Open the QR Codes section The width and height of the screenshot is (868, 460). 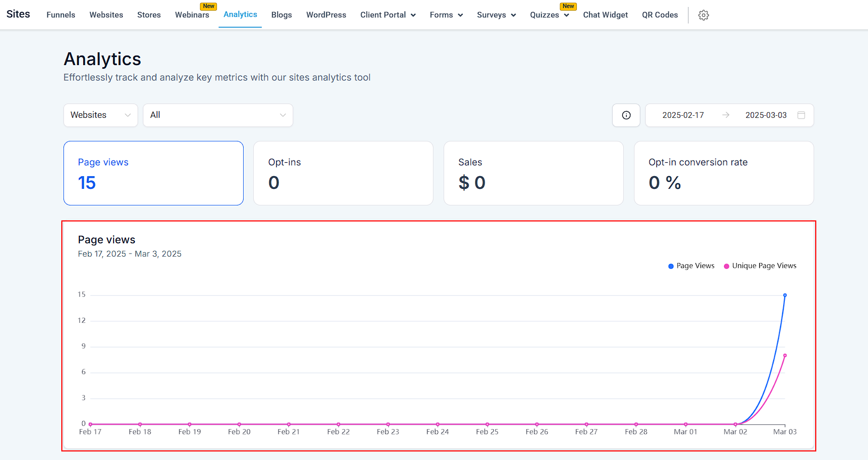pyautogui.click(x=660, y=15)
